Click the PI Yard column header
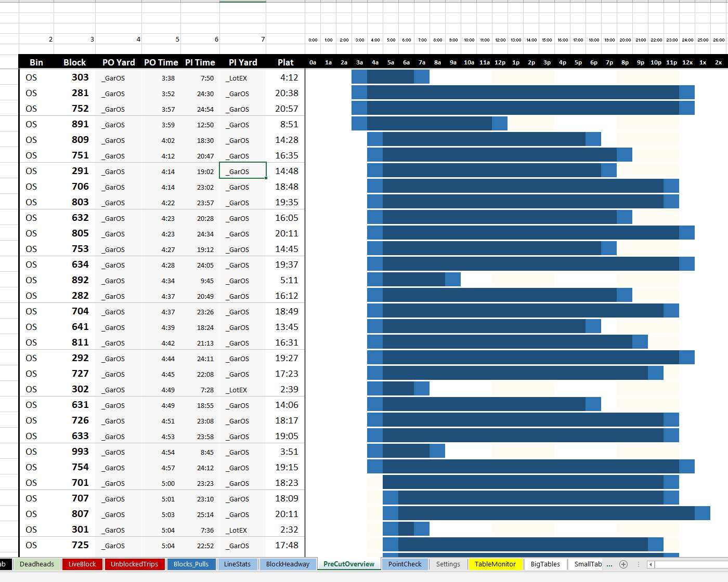This screenshot has width=728, height=582. 243,62
